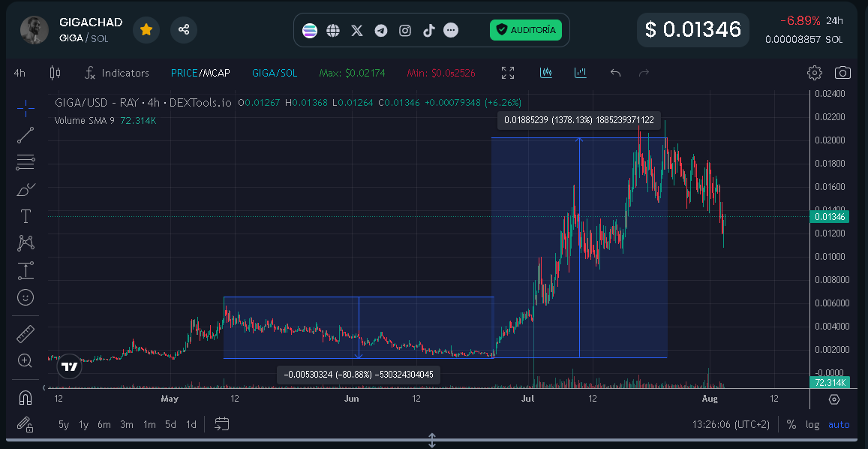This screenshot has width=868, height=449.
Task: Select the 1d range button
Action: tap(191, 424)
